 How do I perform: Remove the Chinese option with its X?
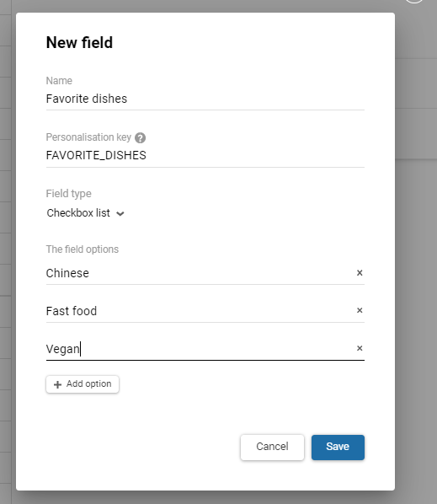(x=360, y=273)
